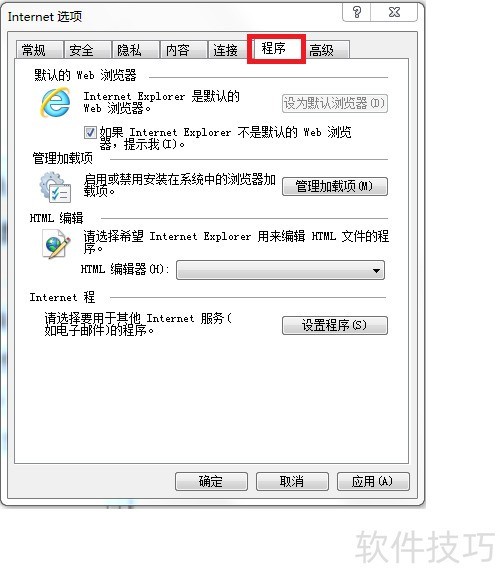Click the Internet Explorer logo icon
The width and height of the screenshot is (500, 584).
pyautogui.click(x=56, y=102)
